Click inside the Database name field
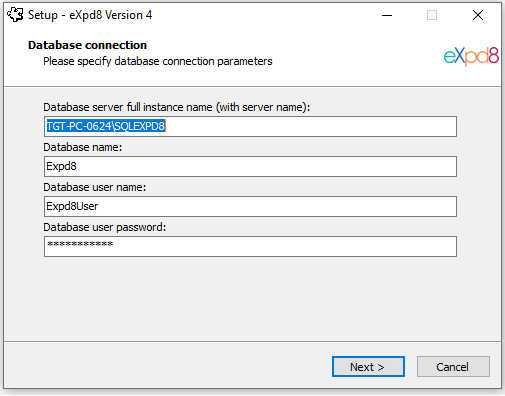The image size is (505, 396). point(250,166)
